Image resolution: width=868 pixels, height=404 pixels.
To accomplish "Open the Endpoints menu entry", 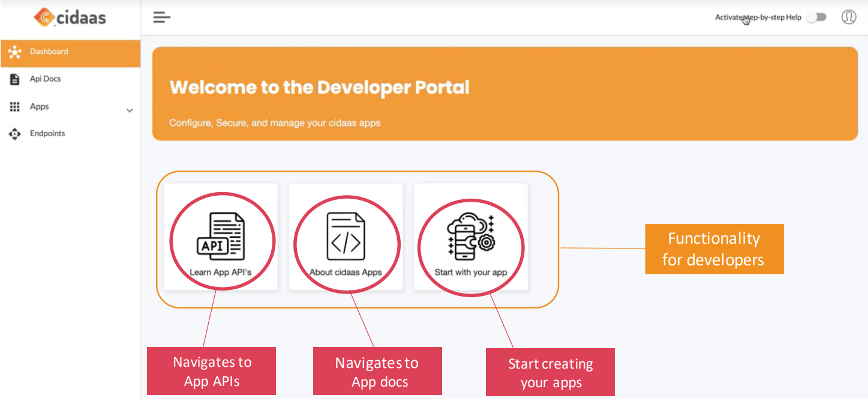I will coord(48,133).
